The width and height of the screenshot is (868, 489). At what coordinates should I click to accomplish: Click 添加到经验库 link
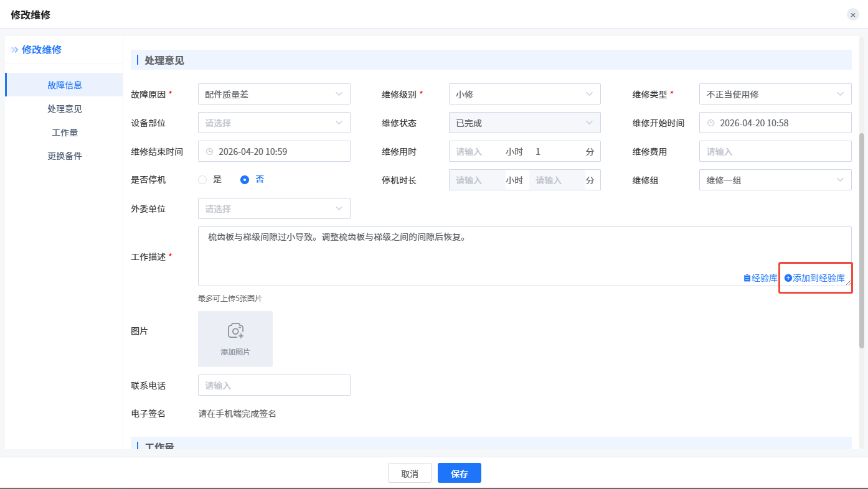tap(814, 278)
